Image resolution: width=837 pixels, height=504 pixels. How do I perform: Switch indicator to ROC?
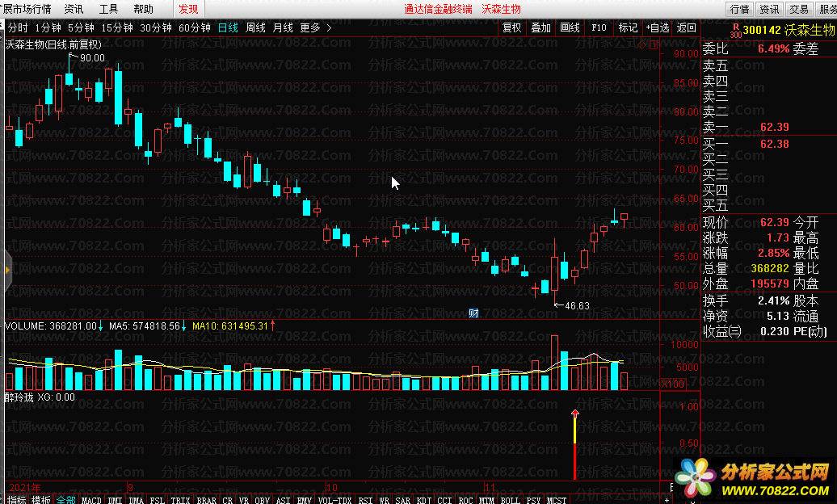coord(465,500)
